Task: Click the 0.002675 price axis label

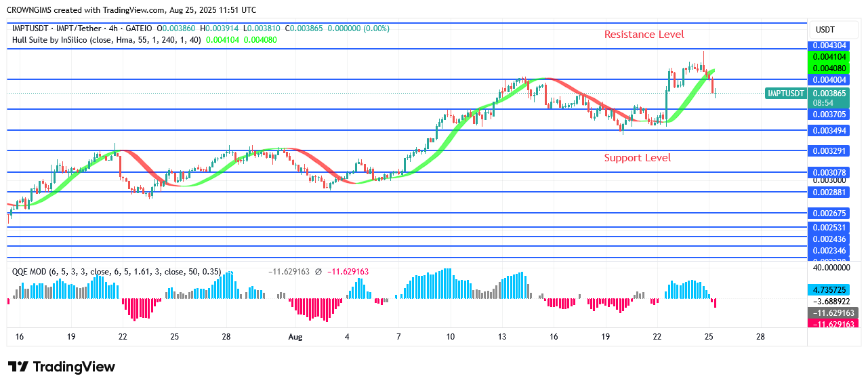Action: [x=830, y=213]
